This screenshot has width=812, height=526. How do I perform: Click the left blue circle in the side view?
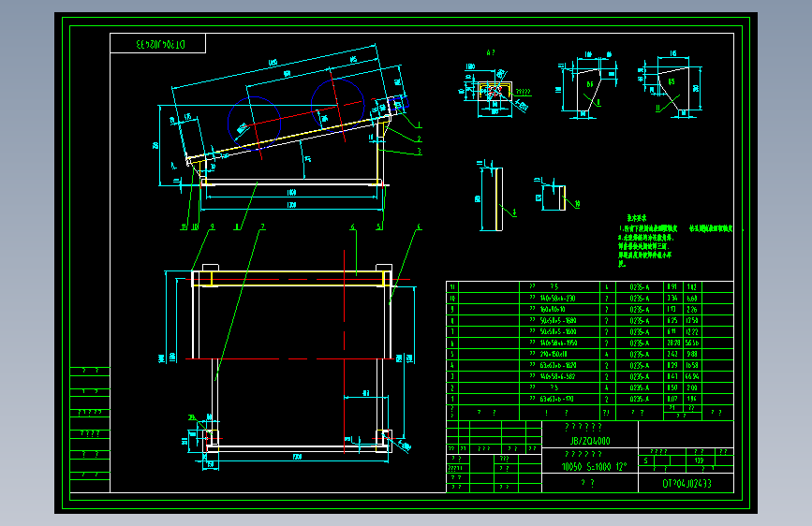[254, 124]
